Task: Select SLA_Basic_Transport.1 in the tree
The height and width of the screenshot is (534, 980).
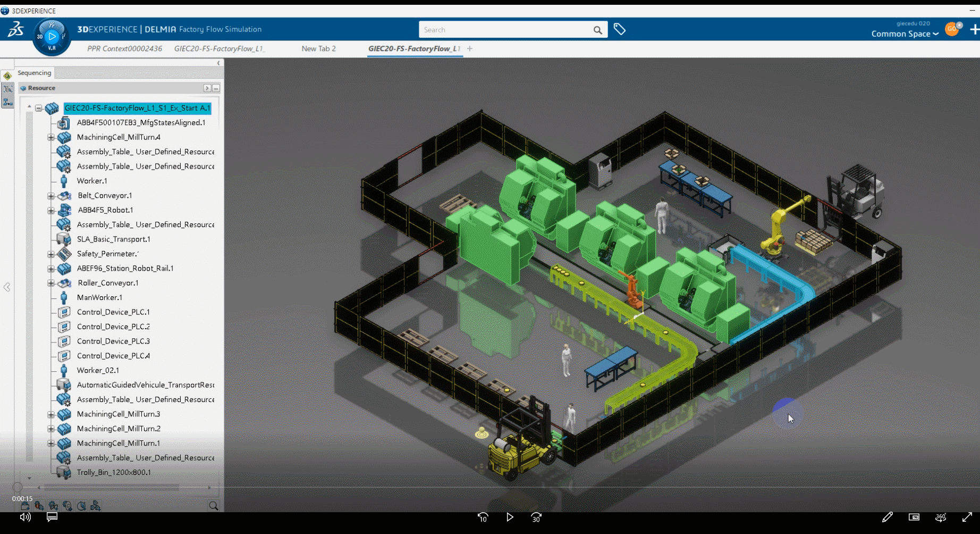Action: 113,239
